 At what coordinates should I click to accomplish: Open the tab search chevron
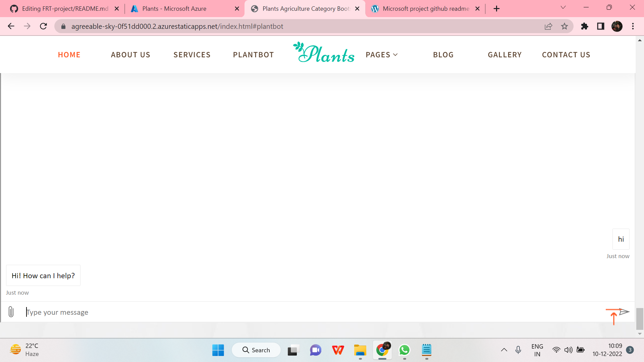coord(563,7)
